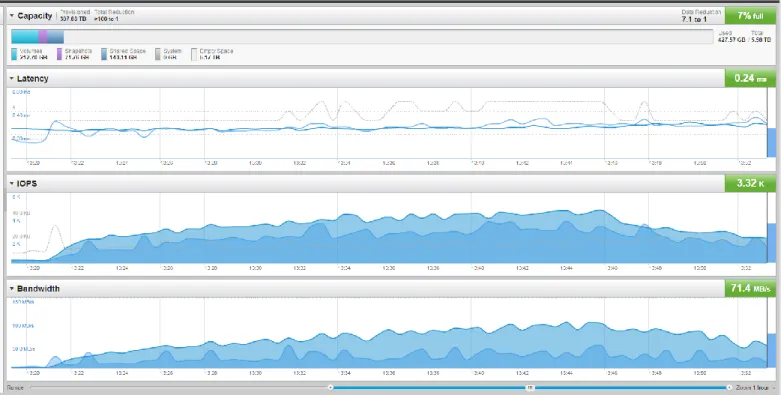Click the 0.24 ms latency badge
This screenshot has height=395, width=781.
pyautogui.click(x=750, y=78)
